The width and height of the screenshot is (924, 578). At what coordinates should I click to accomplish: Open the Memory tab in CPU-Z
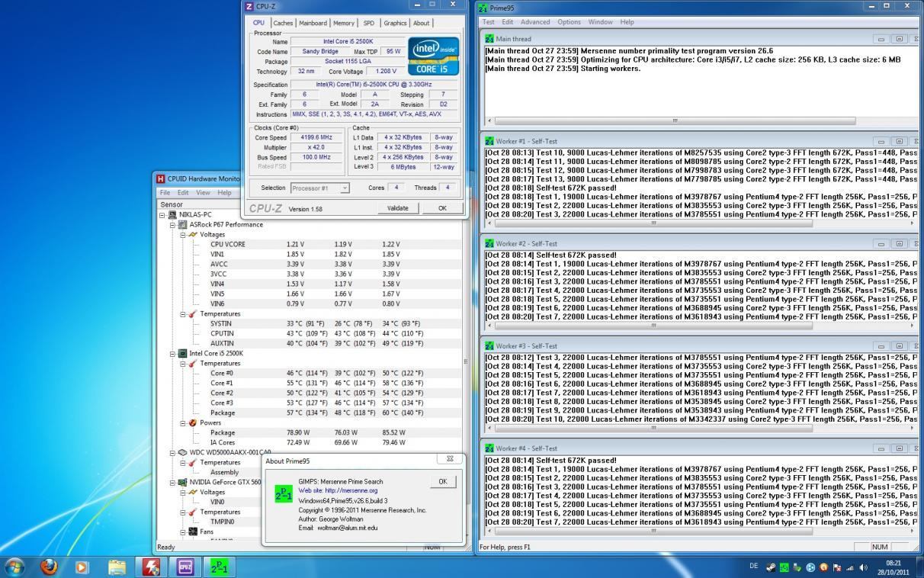pos(344,23)
